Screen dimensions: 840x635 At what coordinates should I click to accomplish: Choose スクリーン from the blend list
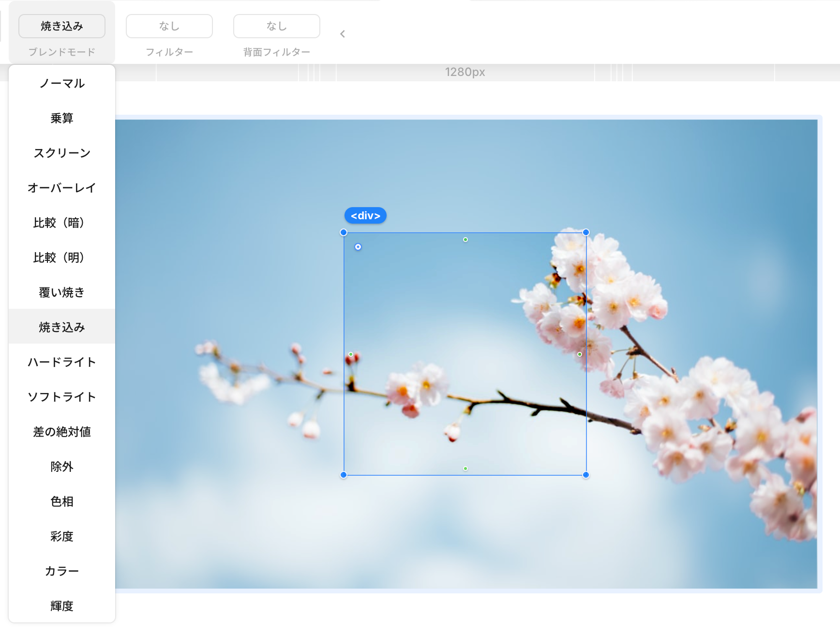[x=62, y=153]
